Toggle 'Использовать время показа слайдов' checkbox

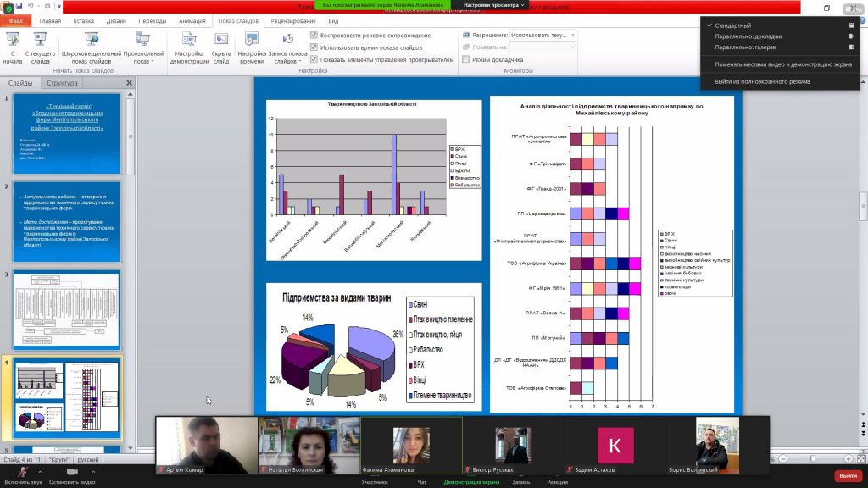point(314,47)
